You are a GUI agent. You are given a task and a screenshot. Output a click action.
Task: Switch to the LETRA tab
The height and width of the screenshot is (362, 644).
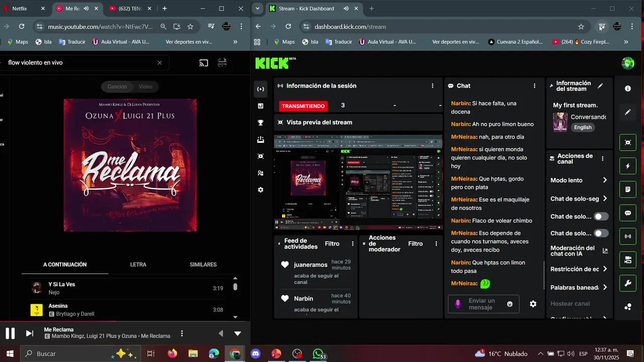tap(138, 264)
